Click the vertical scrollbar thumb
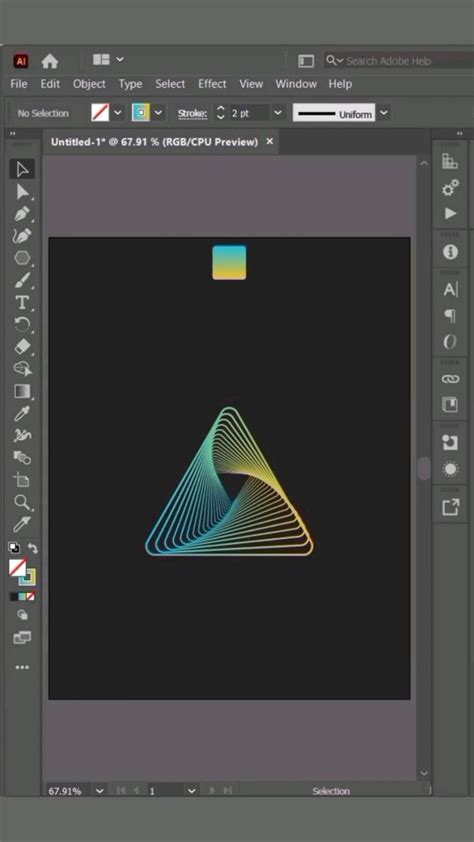The image size is (474, 842). click(424, 469)
